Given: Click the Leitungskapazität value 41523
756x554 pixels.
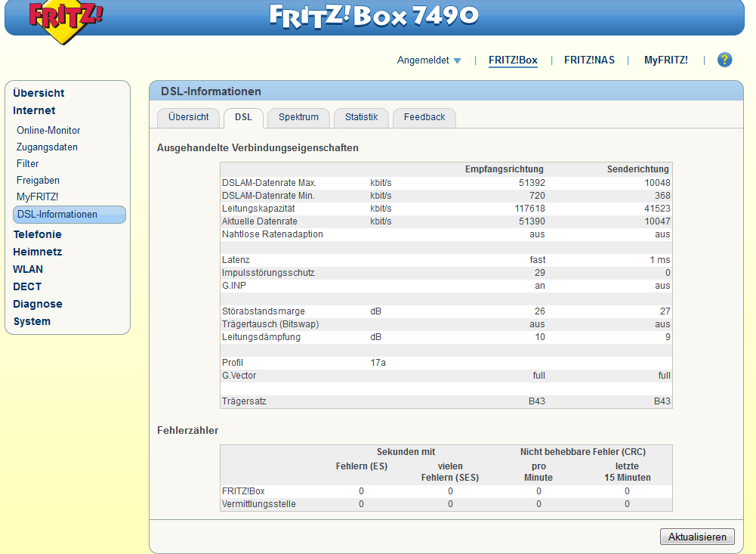Looking at the screenshot, I should pos(657,209).
